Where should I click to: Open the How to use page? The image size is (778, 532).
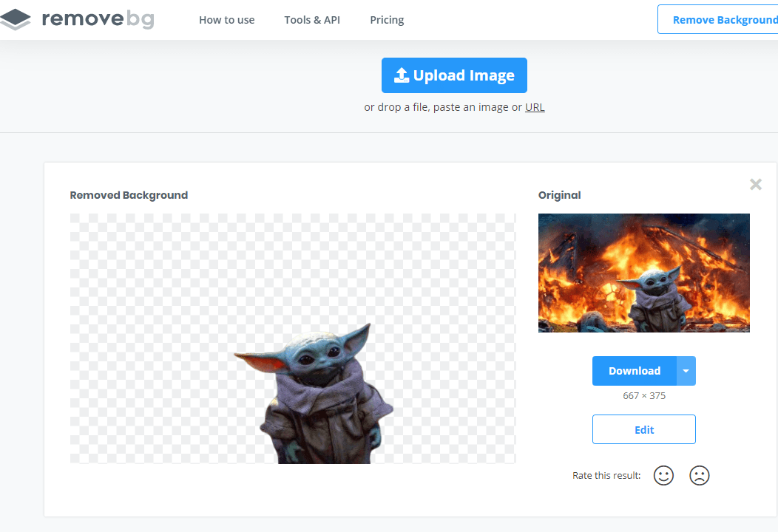227,20
